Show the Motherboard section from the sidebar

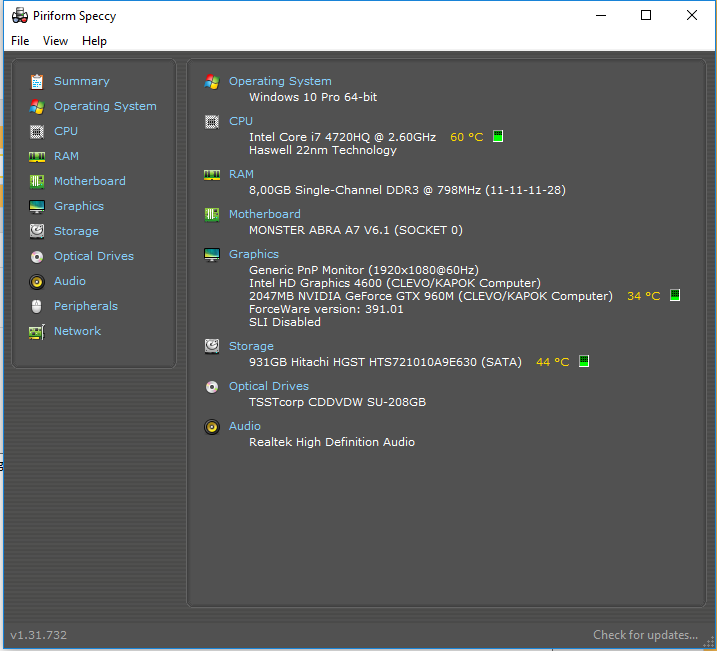(90, 181)
